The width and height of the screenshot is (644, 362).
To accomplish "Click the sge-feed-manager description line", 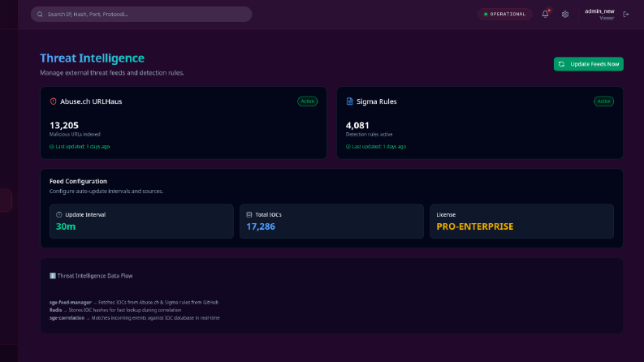I will pos(134,303).
